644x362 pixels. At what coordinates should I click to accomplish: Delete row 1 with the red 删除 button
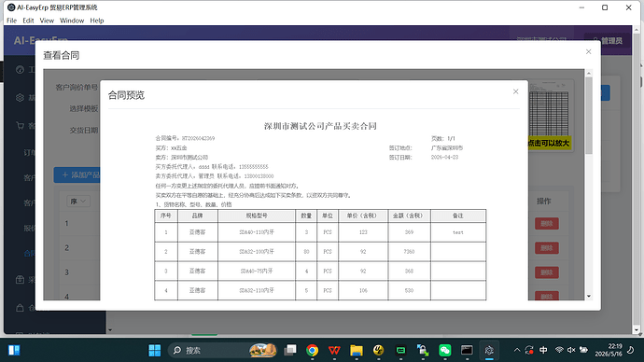(x=546, y=224)
